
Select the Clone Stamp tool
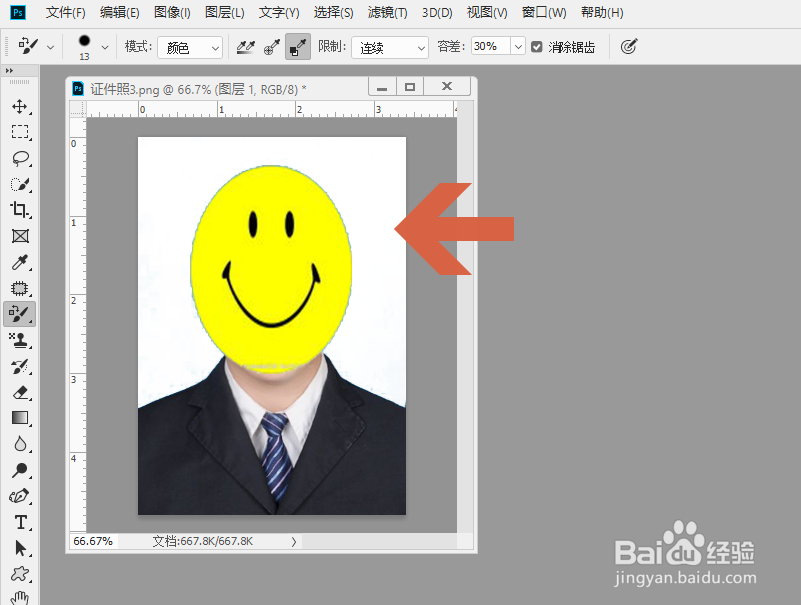point(20,340)
